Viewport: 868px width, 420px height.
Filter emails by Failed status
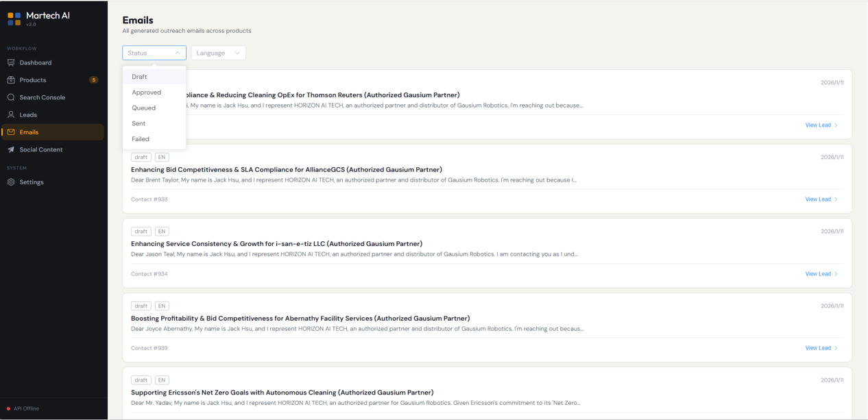(x=154, y=139)
